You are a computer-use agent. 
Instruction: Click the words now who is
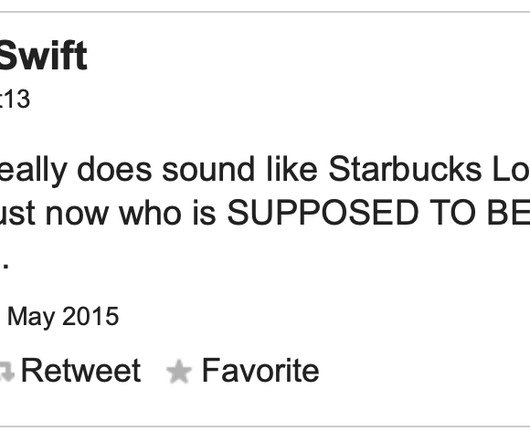click(x=130, y=214)
